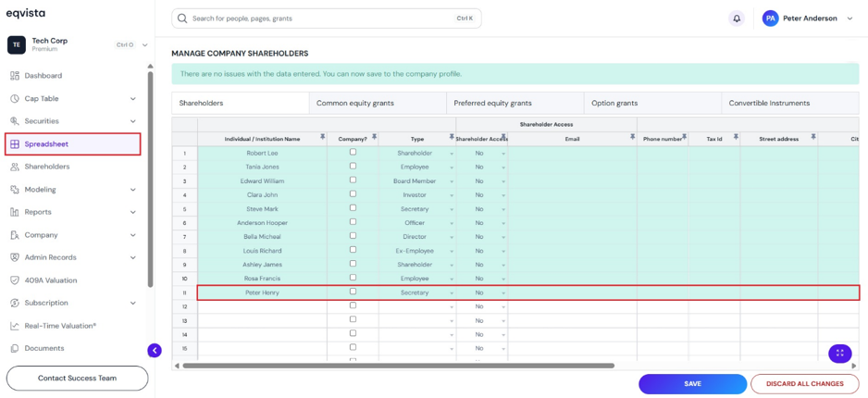The width and height of the screenshot is (868, 398).
Task: Check Company? box for Edward William
Action: [353, 180]
